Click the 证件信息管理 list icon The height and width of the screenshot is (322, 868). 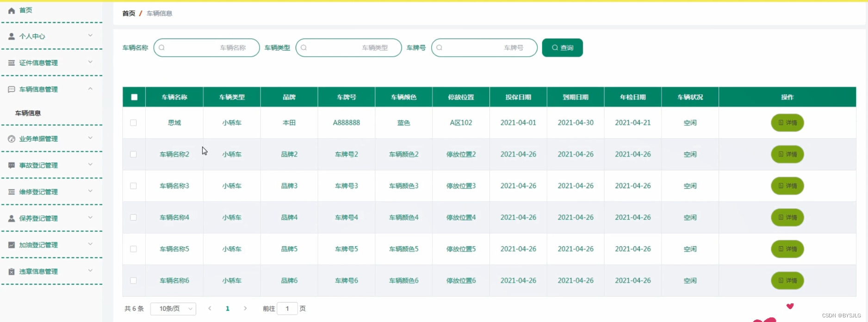pyautogui.click(x=12, y=63)
